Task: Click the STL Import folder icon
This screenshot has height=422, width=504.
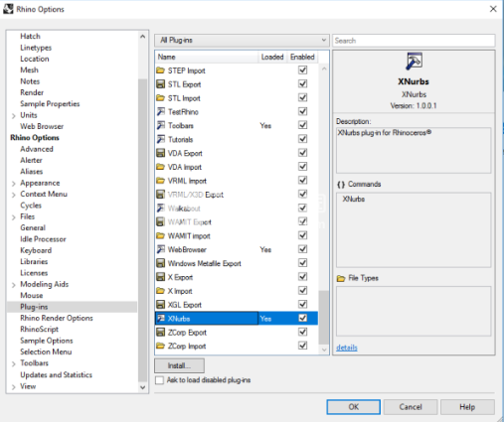Action: tap(160, 98)
